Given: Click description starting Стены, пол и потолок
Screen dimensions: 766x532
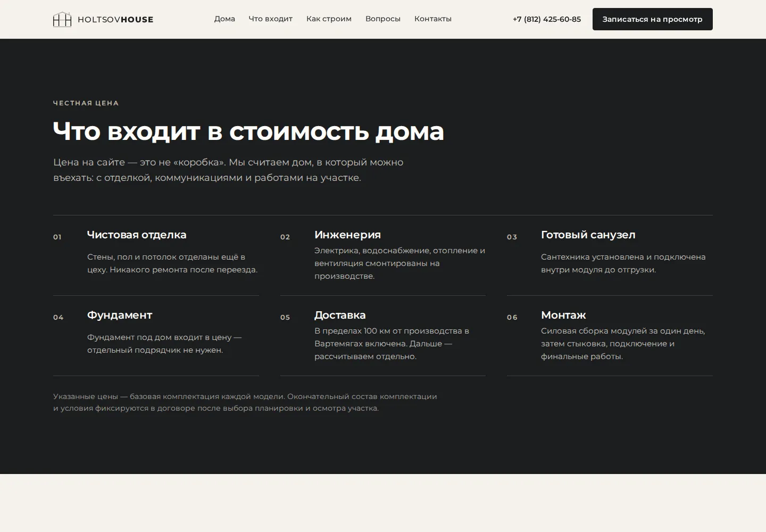Looking at the screenshot, I should point(172,263).
